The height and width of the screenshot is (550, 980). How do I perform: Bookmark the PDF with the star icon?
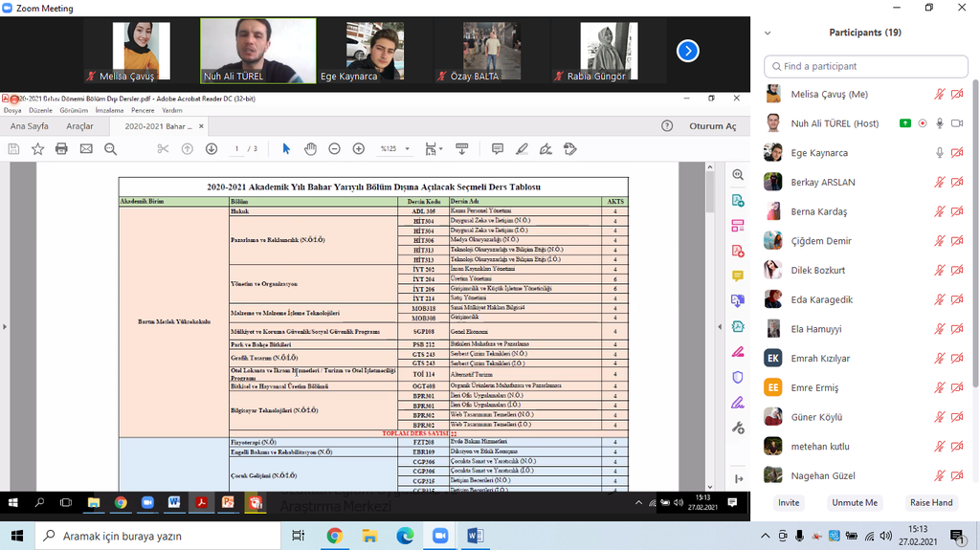(x=37, y=148)
